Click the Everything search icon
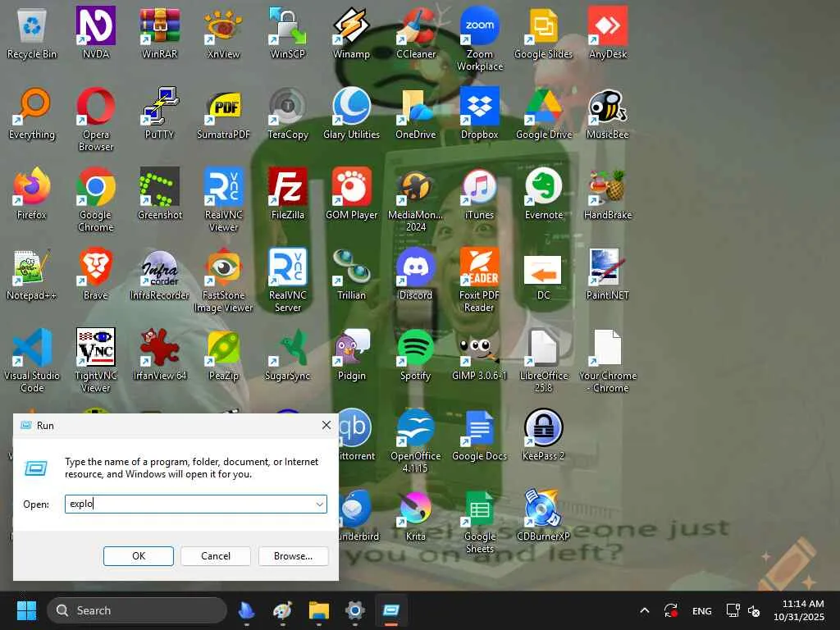The image size is (840, 630). point(32,113)
